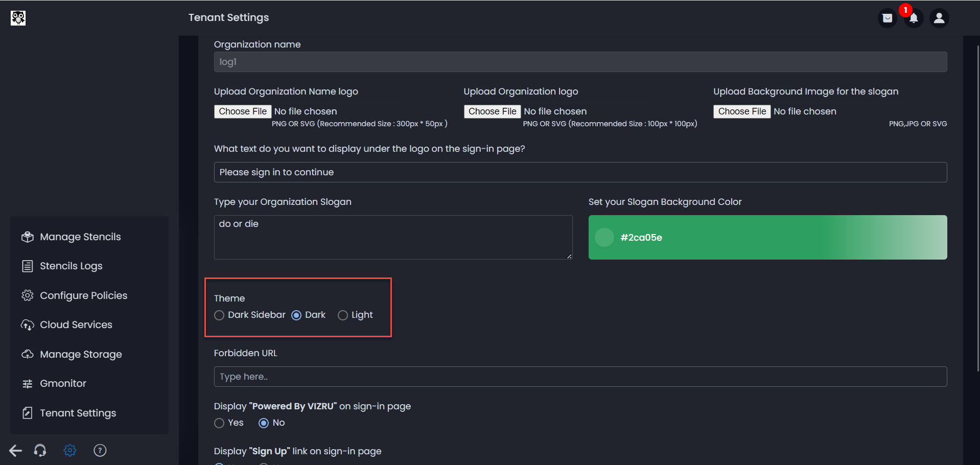
Task: Select the Light theme option
Action: pos(343,315)
